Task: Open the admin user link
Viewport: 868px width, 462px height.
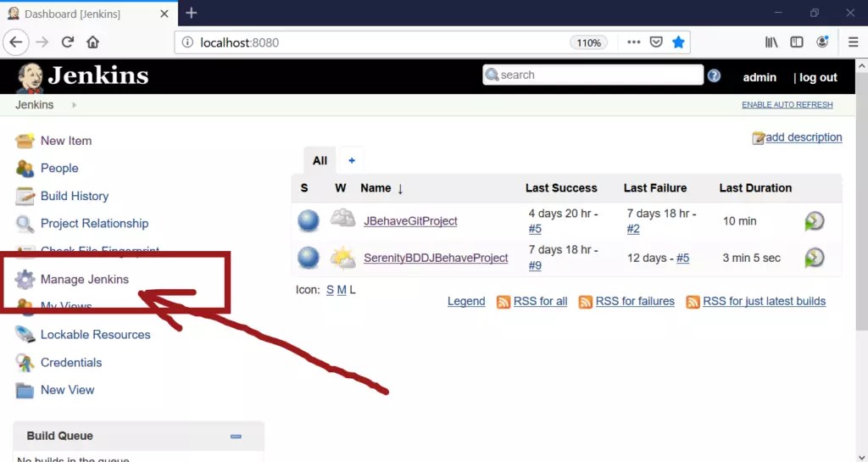Action: [759, 77]
